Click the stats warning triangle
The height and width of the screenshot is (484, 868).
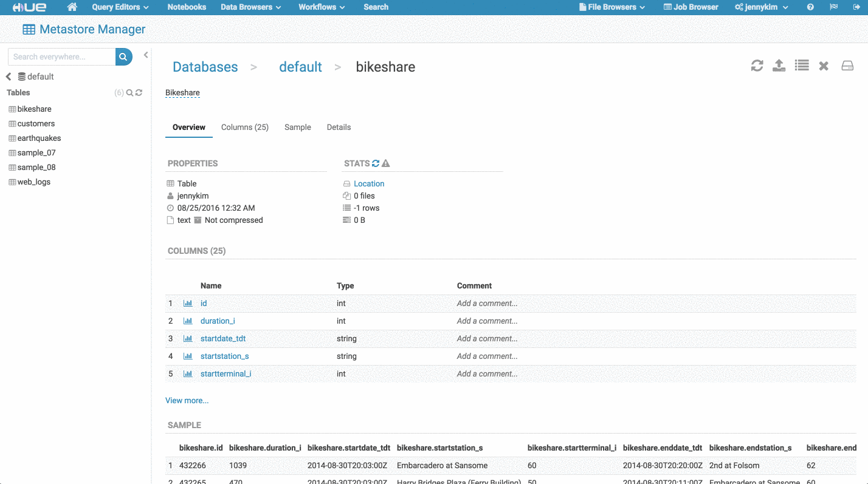click(x=385, y=163)
